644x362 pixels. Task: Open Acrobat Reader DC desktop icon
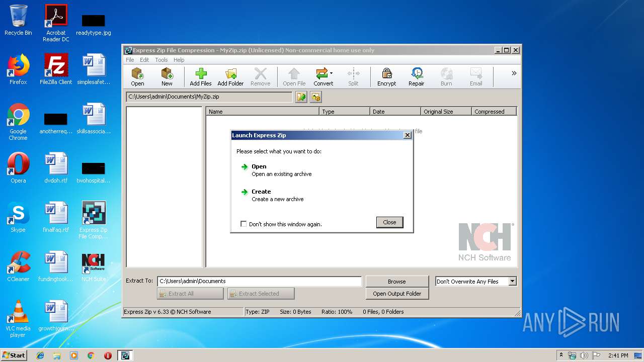tap(56, 23)
